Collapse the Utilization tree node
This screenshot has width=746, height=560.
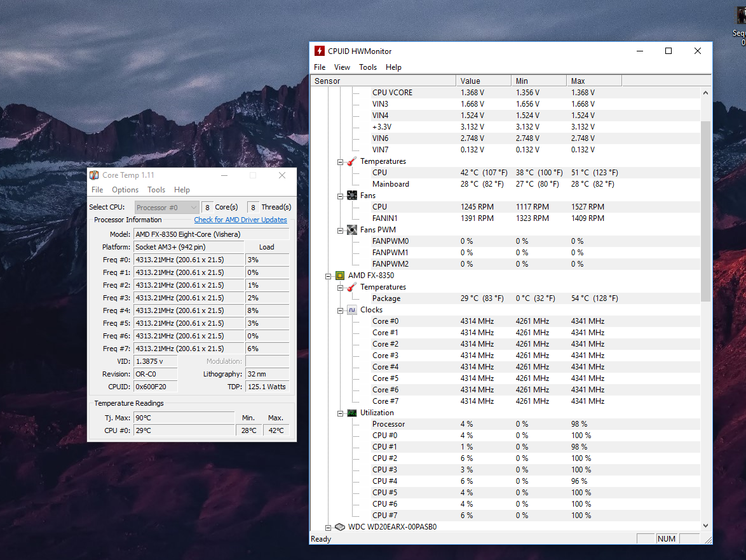click(340, 413)
